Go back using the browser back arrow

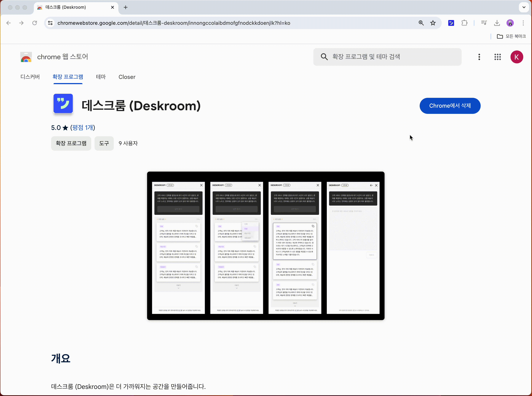(8, 23)
